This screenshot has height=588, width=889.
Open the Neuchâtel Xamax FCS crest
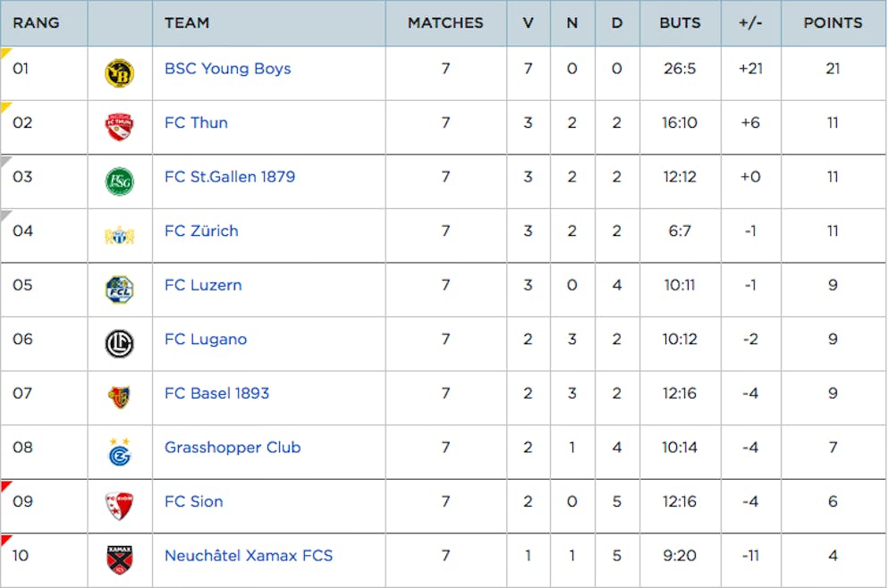point(120,559)
